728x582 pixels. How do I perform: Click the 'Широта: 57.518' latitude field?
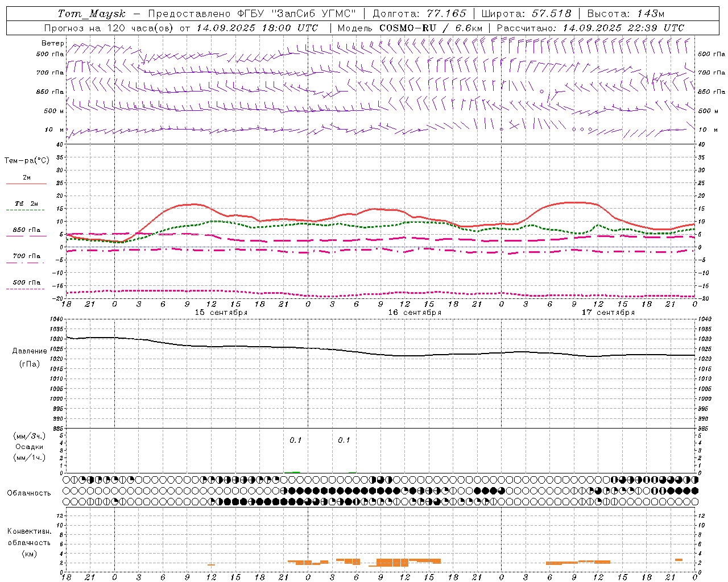[x=526, y=14]
